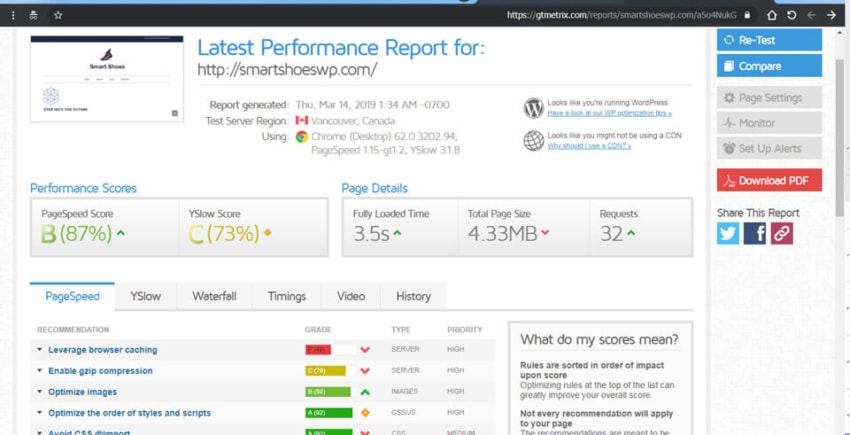Download the report as PDF
Screen dimensions: 850x435
(x=769, y=181)
